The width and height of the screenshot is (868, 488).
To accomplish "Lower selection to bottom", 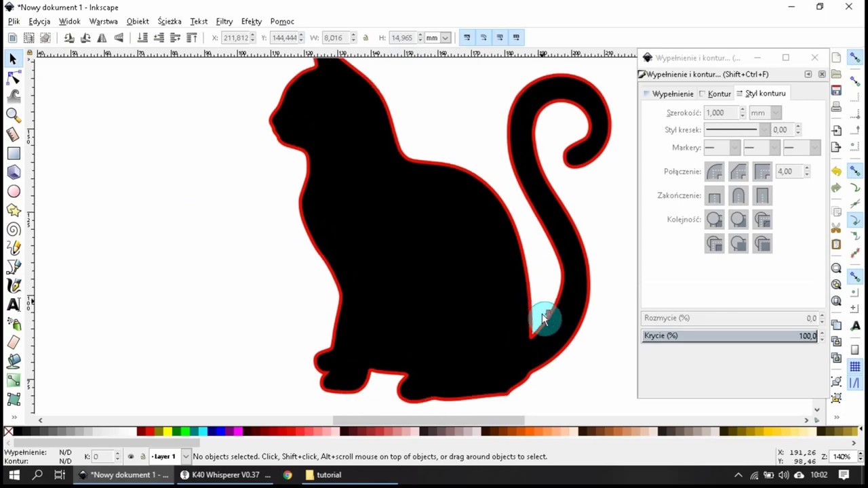I will 142,37.
